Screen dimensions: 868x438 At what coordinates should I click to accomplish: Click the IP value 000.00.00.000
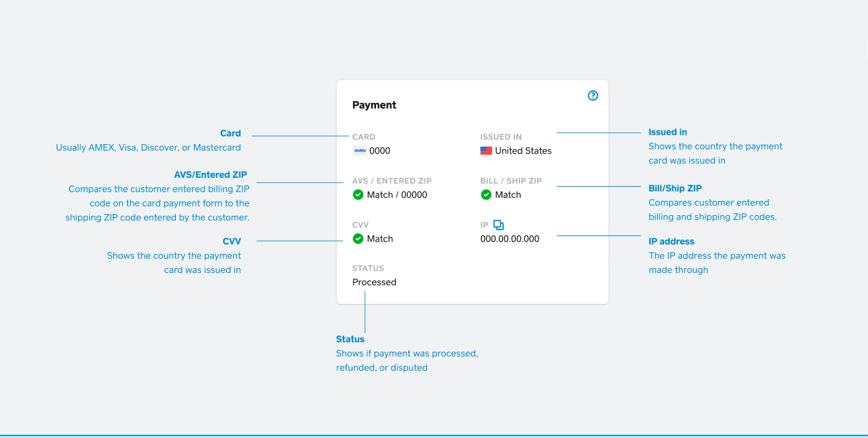click(x=509, y=238)
